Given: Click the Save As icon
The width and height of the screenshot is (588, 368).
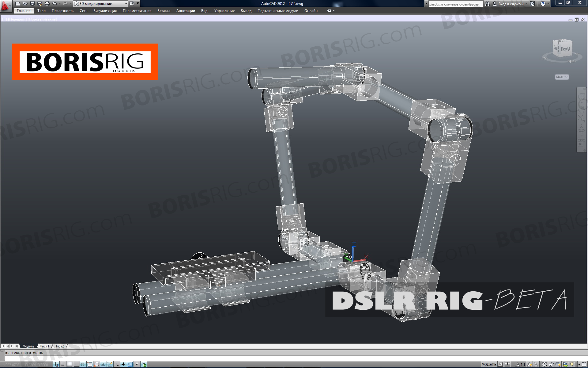Looking at the screenshot, I should click(x=40, y=4).
